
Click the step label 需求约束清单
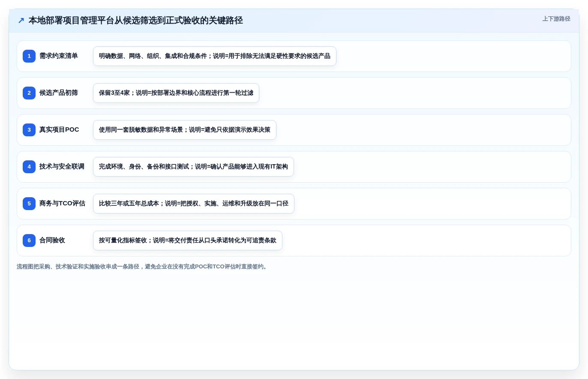59,56
